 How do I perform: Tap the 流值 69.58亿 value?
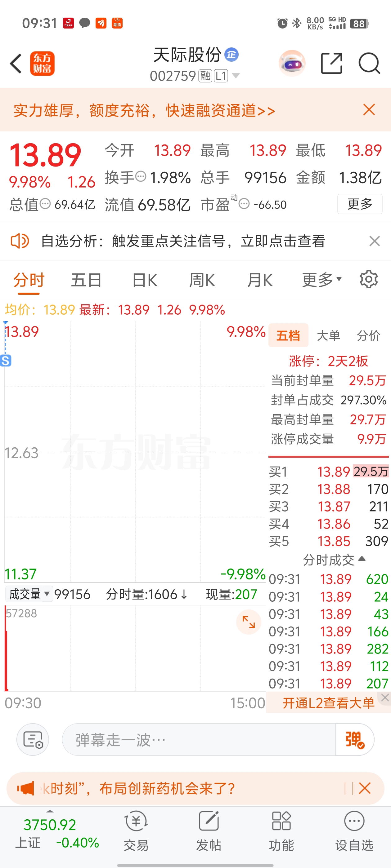tap(147, 204)
